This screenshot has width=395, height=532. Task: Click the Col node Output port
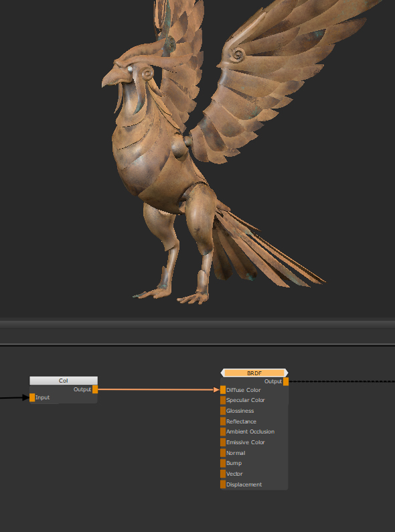coord(95,389)
